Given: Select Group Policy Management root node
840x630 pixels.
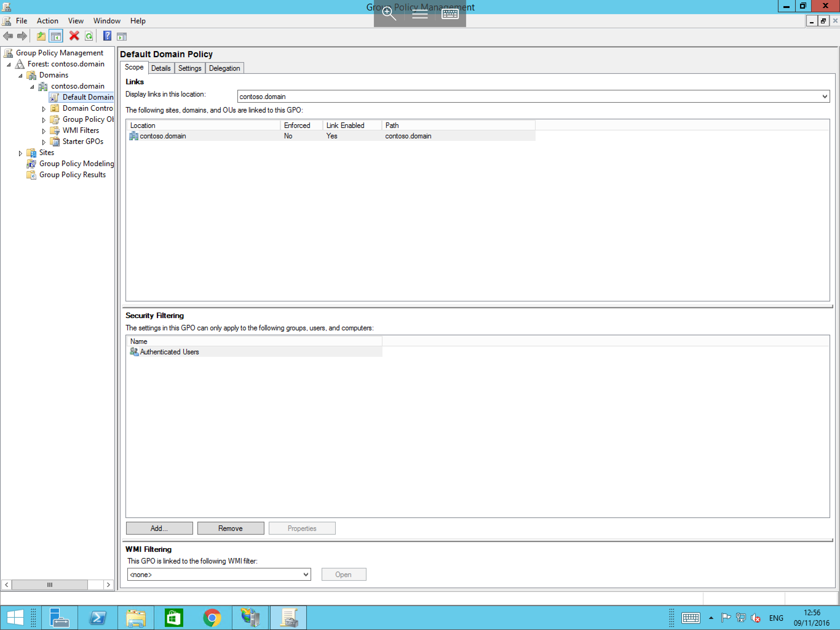Looking at the screenshot, I should pos(60,53).
